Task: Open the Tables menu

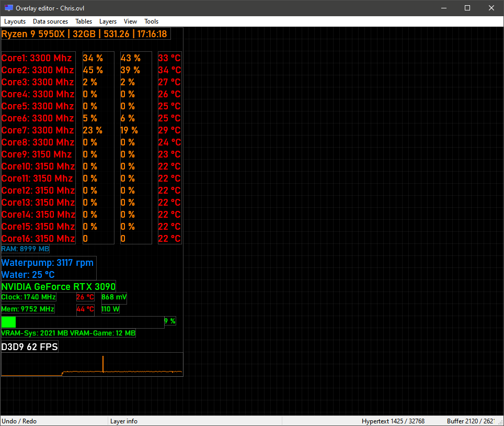Action: 84,21
